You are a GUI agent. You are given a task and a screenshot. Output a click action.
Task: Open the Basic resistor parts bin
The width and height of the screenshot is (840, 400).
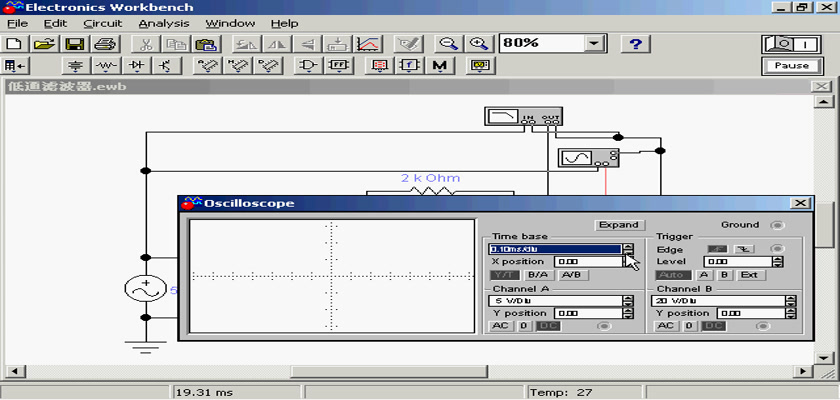point(107,66)
